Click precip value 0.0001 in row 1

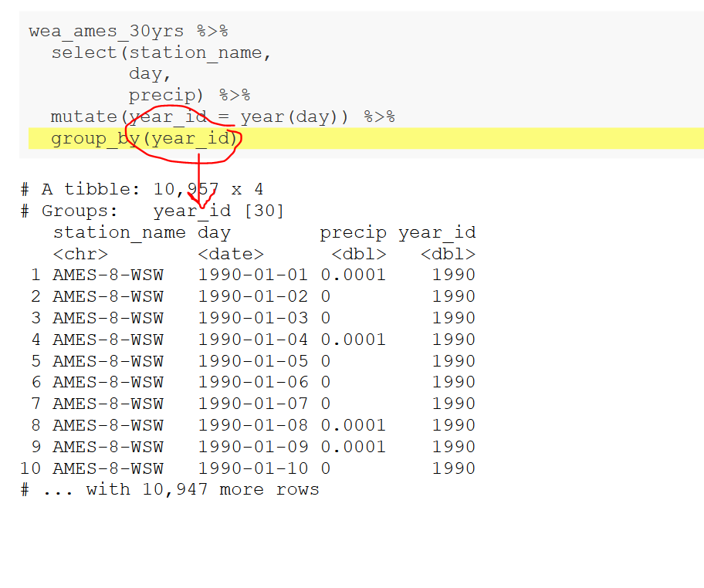[x=353, y=275]
